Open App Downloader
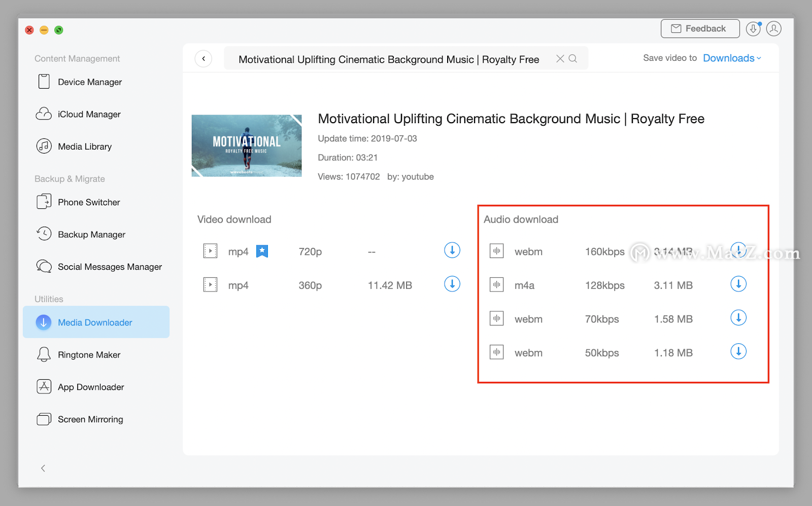 pos(91,387)
